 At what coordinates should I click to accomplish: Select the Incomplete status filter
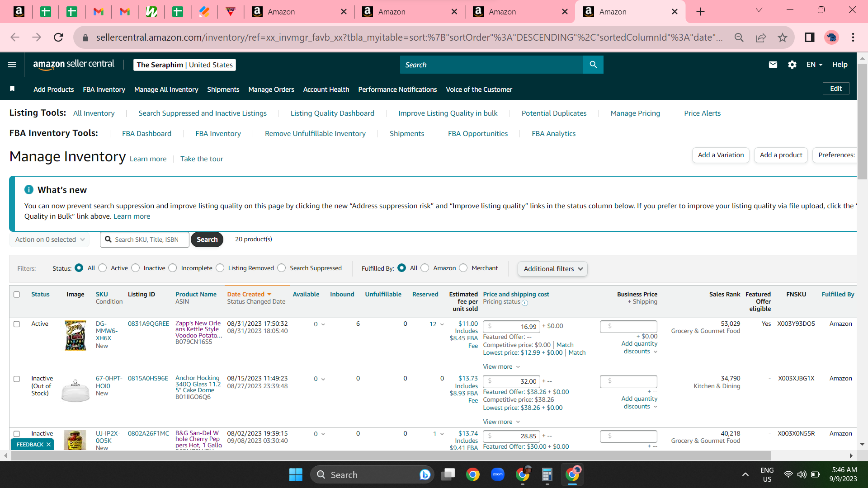pyautogui.click(x=173, y=268)
